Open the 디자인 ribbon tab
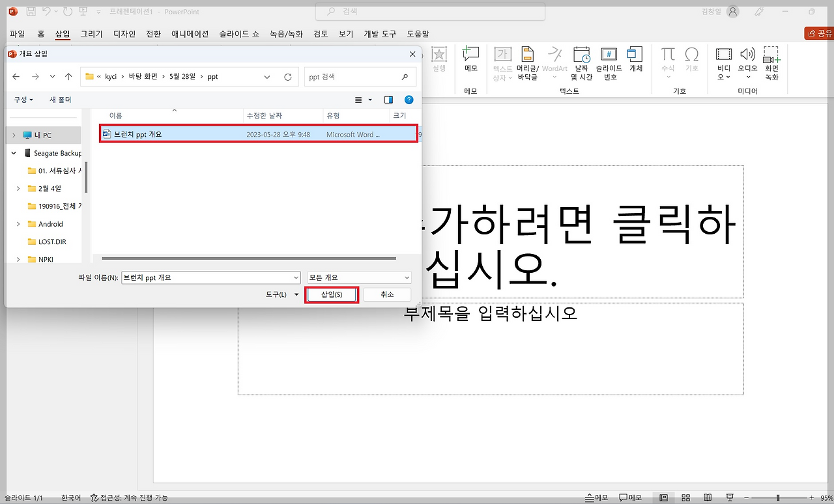The height and width of the screenshot is (504, 834). click(124, 34)
